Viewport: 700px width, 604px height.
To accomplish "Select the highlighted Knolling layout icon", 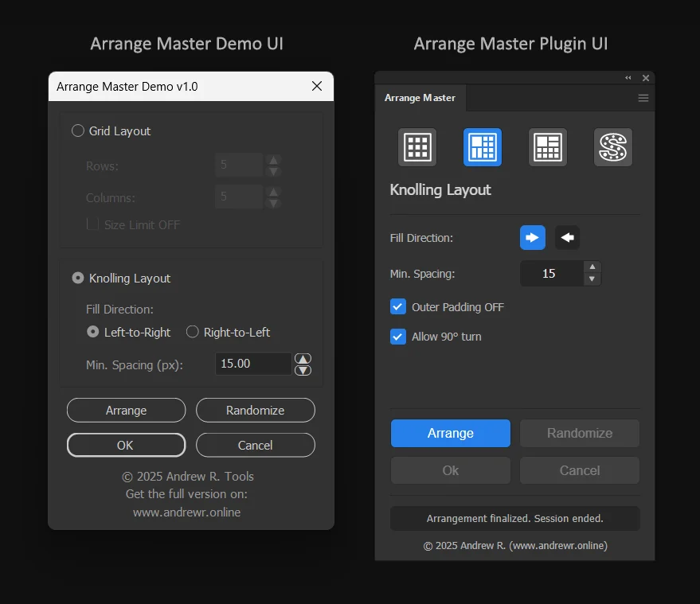I will 483,147.
